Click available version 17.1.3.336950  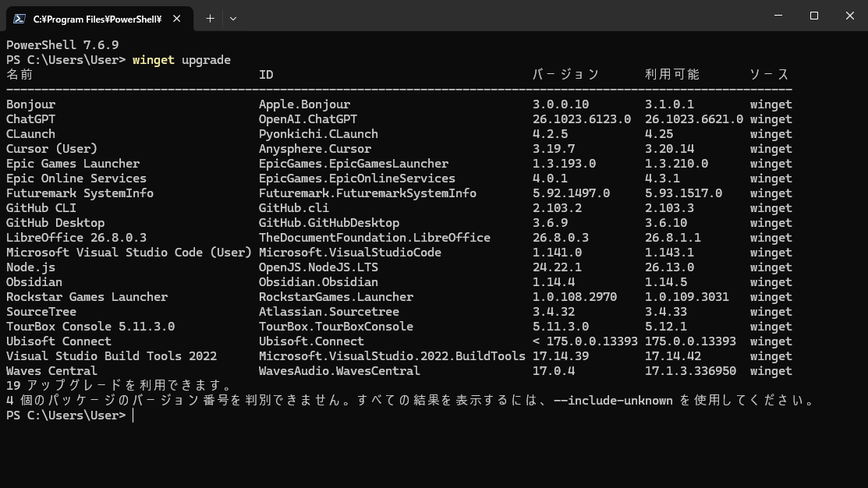point(690,371)
